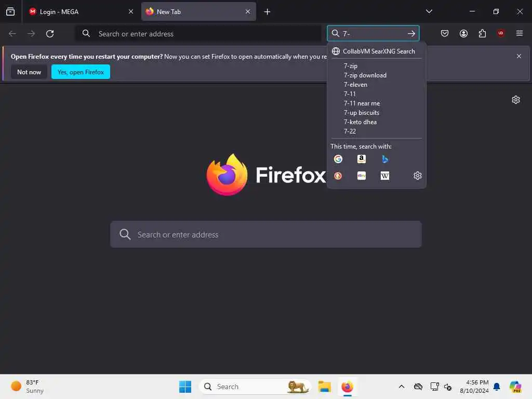The image size is (532, 399).
Task: Open the Firefox application menu
Action: click(520, 33)
